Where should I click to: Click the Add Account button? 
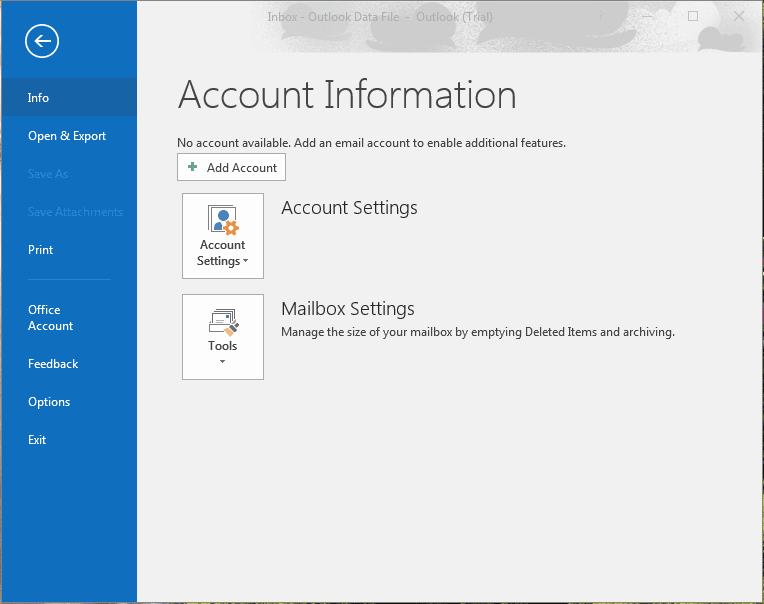231,168
